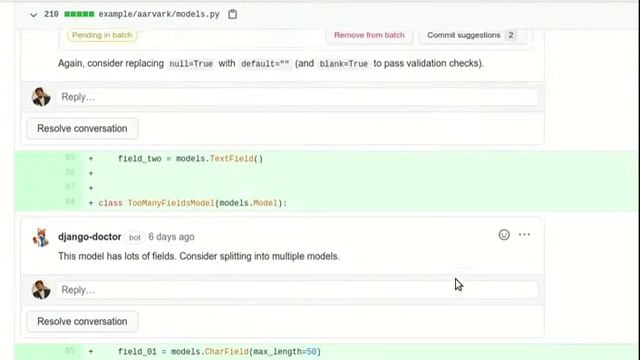Resolve the conversation about splitting models
The image size is (640, 360).
(x=82, y=322)
